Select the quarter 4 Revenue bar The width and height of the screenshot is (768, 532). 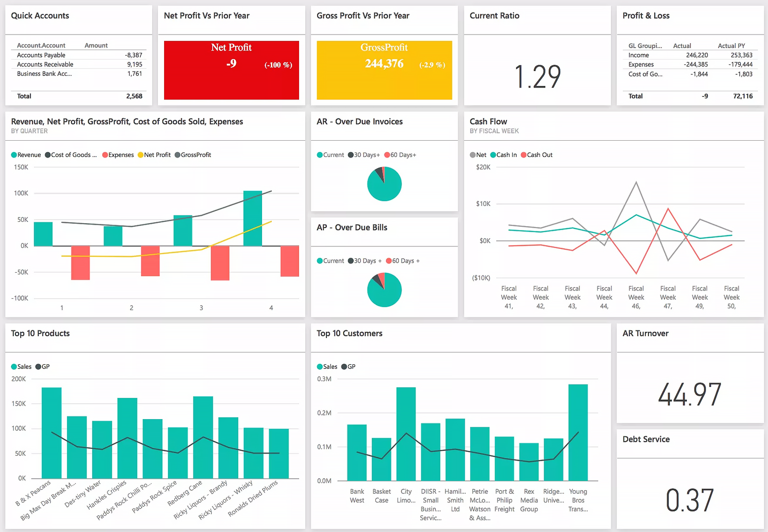[x=252, y=218]
